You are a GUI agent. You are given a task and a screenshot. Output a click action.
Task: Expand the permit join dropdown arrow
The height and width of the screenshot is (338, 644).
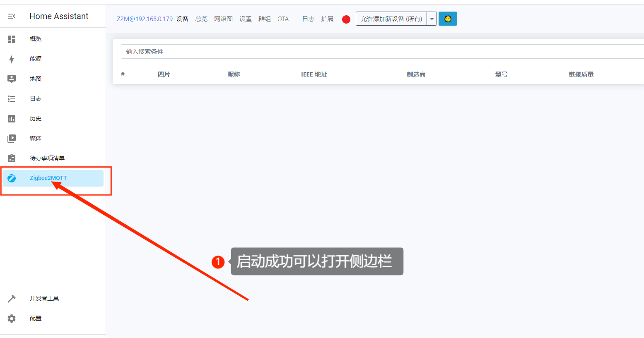[432, 19]
